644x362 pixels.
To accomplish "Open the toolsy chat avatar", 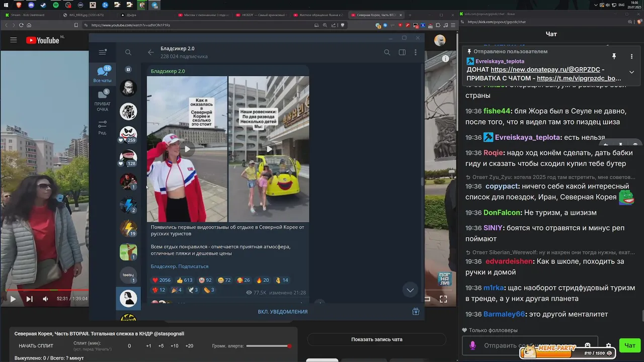I will [x=128, y=275].
